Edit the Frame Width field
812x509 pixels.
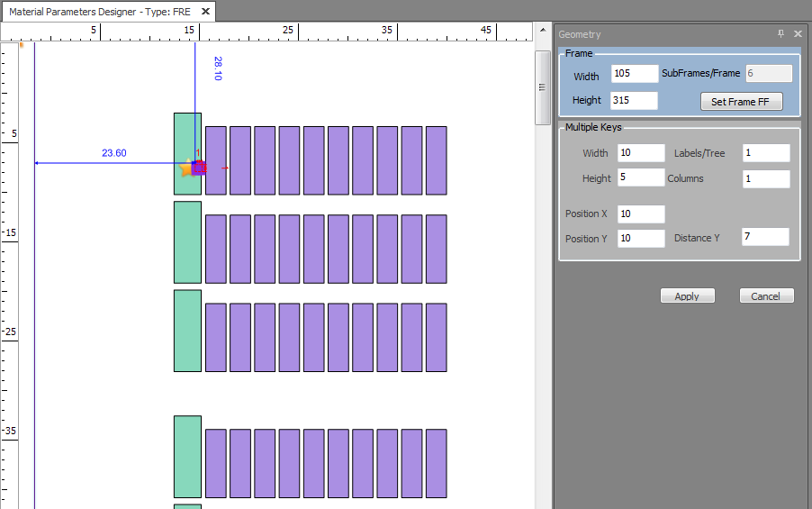635,74
